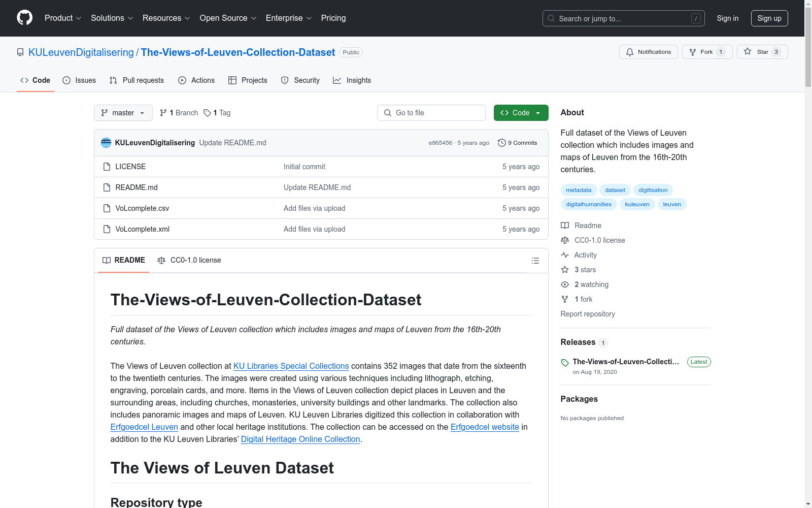View the 1 Tag list
The height and width of the screenshot is (508, 812).
click(217, 113)
